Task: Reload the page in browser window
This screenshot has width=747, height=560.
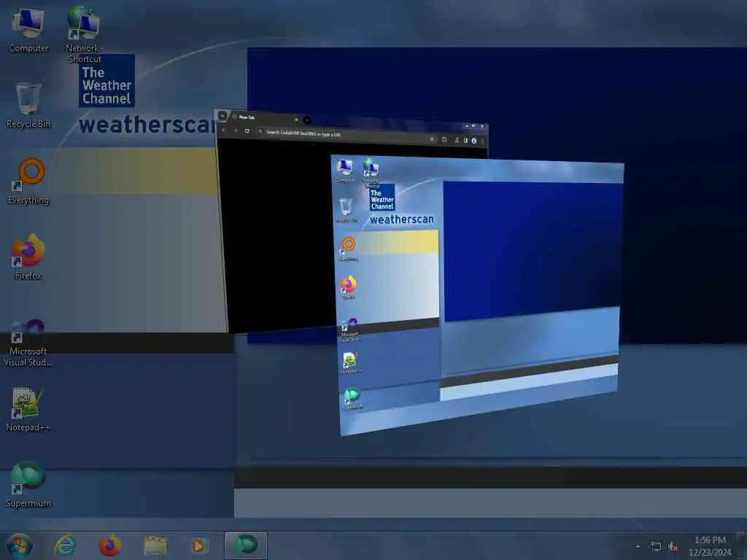Action: tap(247, 131)
